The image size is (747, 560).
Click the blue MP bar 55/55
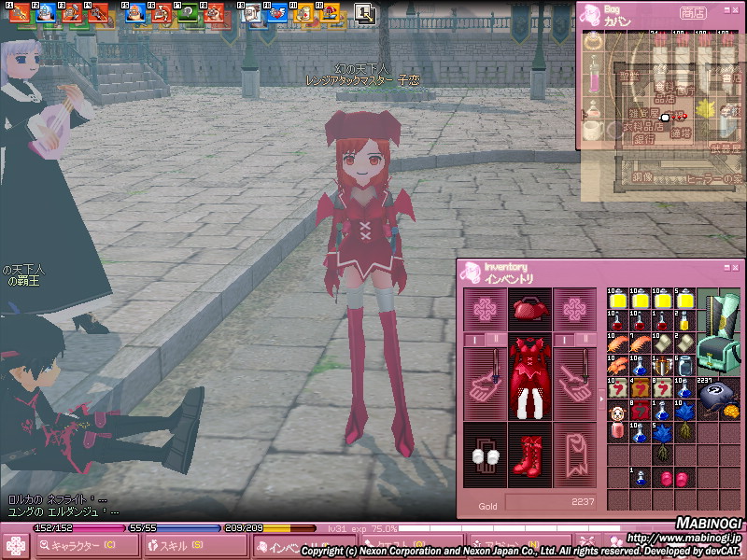click(x=176, y=528)
